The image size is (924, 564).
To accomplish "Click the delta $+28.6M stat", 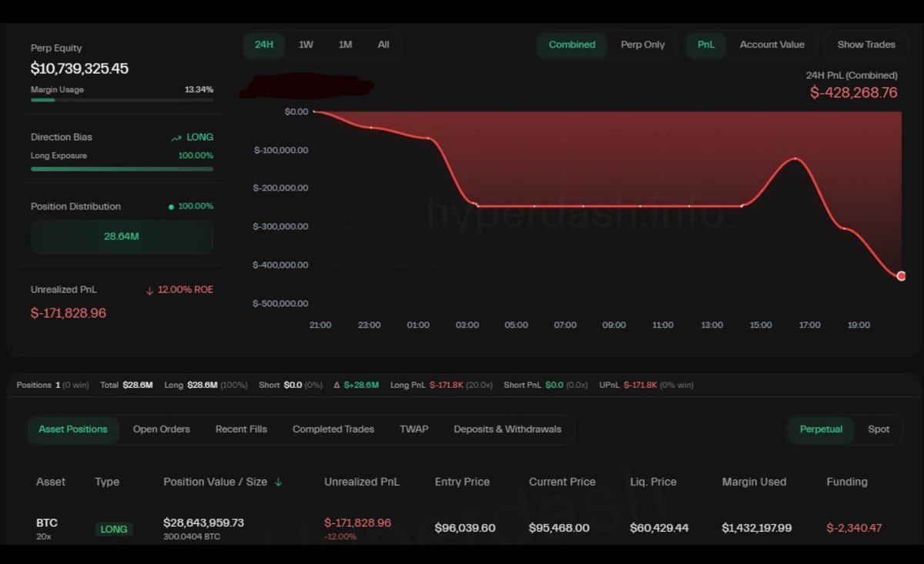I will 356,385.
